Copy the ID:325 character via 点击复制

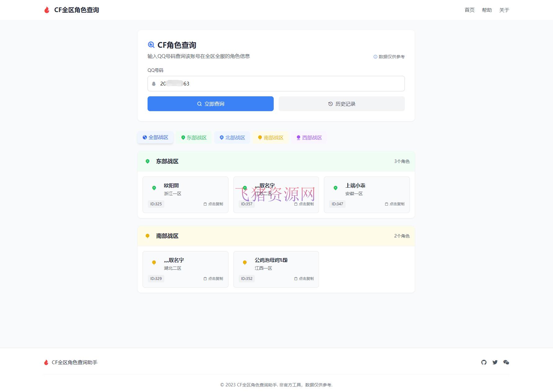[213, 204]
